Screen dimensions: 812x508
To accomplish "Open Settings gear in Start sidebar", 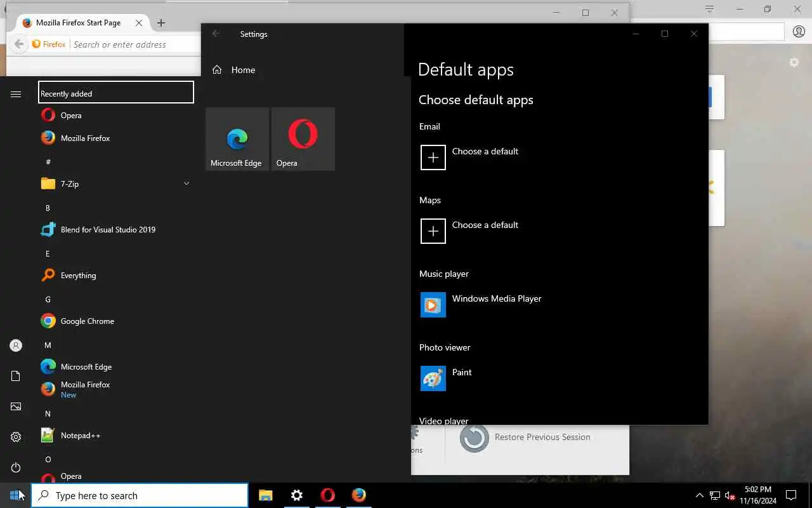I will (x=16, y=437).
